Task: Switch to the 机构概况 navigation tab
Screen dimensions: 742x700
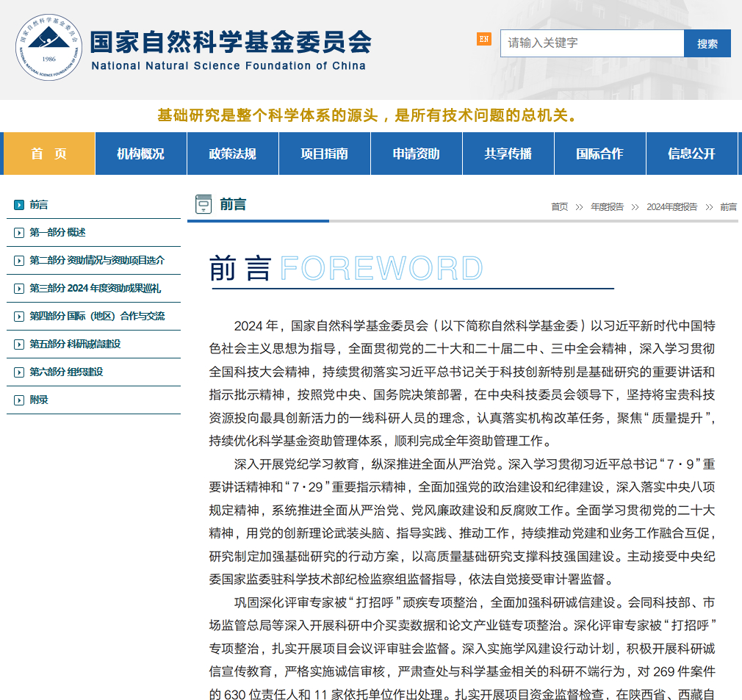Action: tap(140, 153)
